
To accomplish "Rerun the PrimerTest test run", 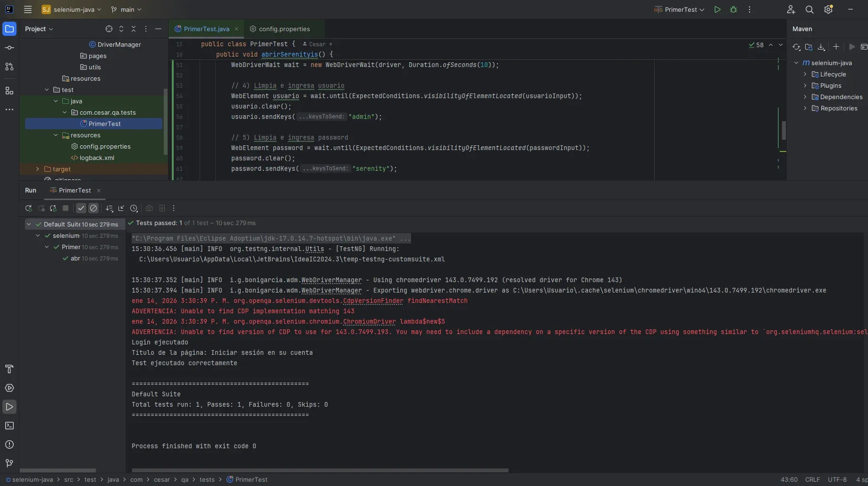I will click(29, 208).
